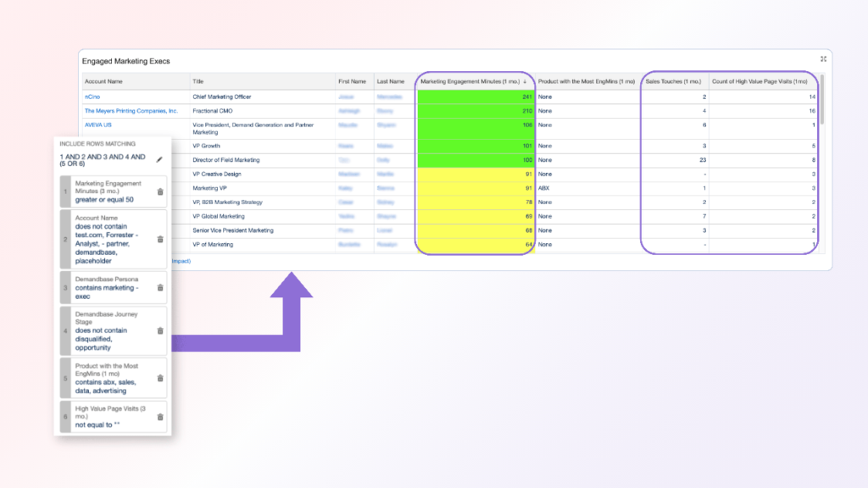Open the nCino account link
868x488 pixels.
point(92,97)
